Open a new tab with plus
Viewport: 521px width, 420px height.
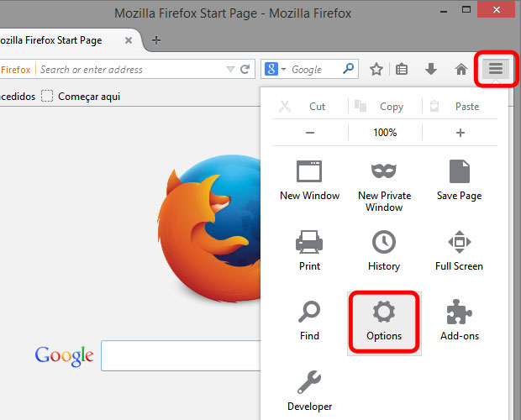155,40
